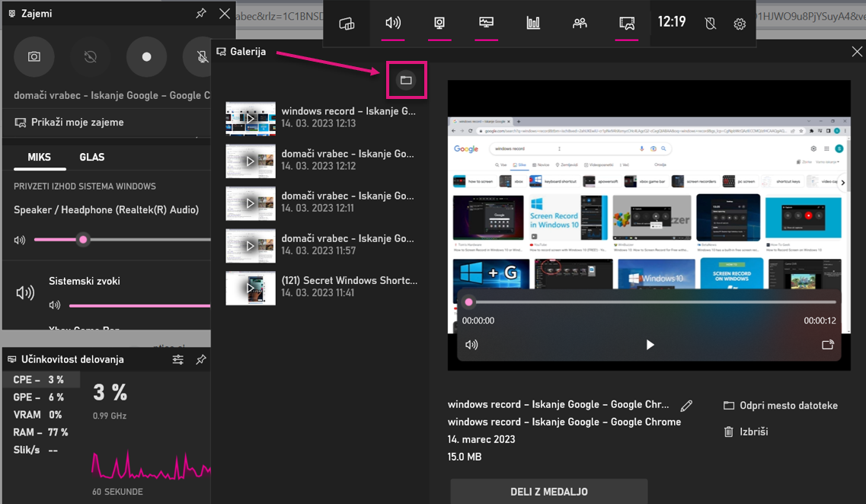The image size is (866, 504).
Task: Toggle the Performance widget in the Game Bar
Action: tap(486, 23)
